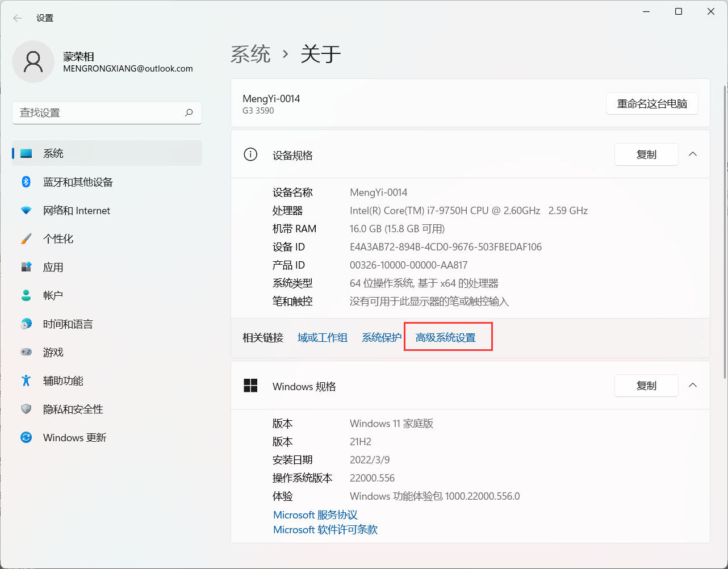Click the personalization paintbrush icon
Image resolution: width=728 pixels, height=569 pixels.
(26, 239)
